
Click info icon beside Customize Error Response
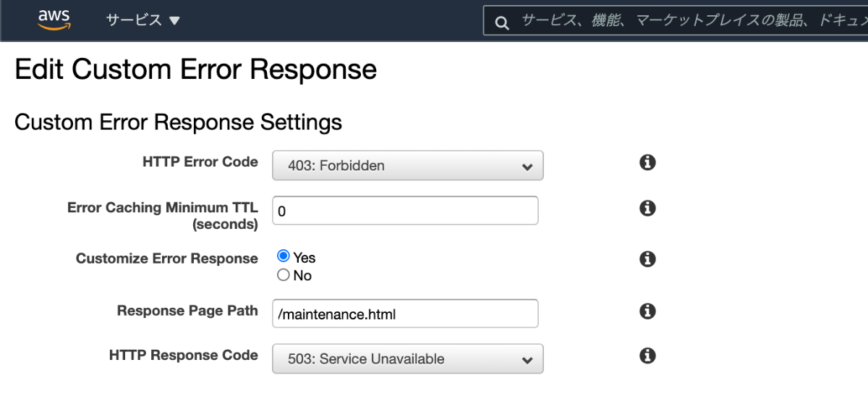[648, 259]
